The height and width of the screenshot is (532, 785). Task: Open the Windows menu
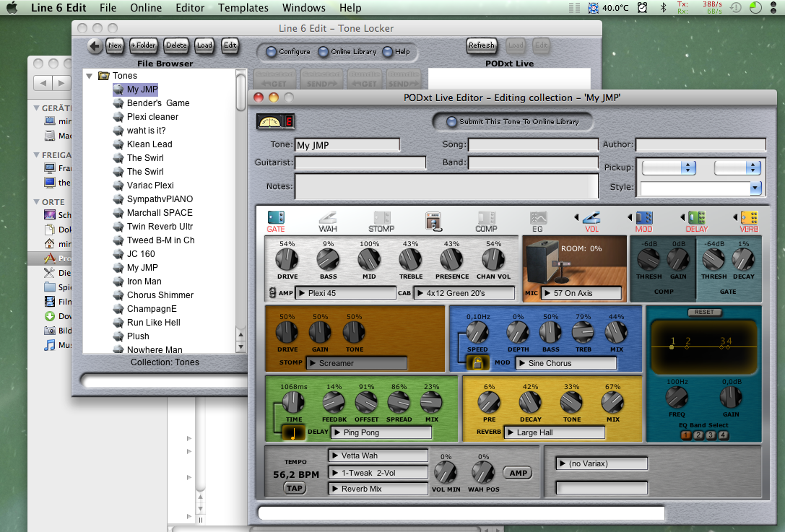click(304, 7)
